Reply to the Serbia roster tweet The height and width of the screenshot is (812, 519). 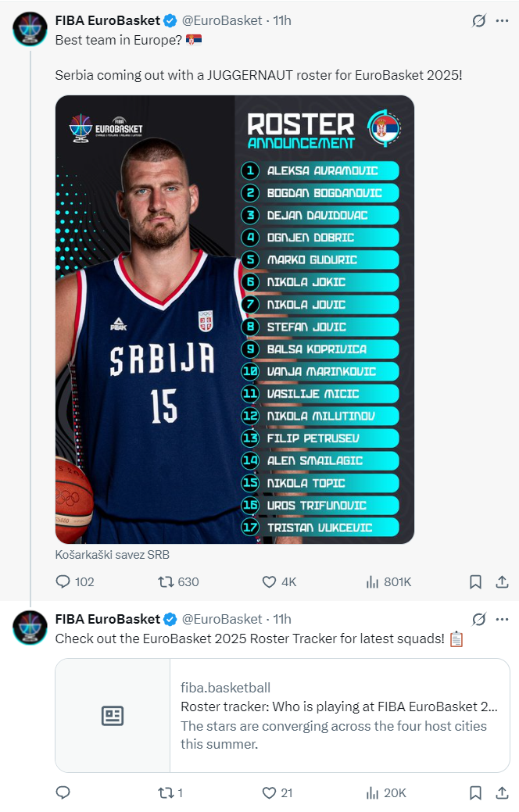[x=63, y=581]
